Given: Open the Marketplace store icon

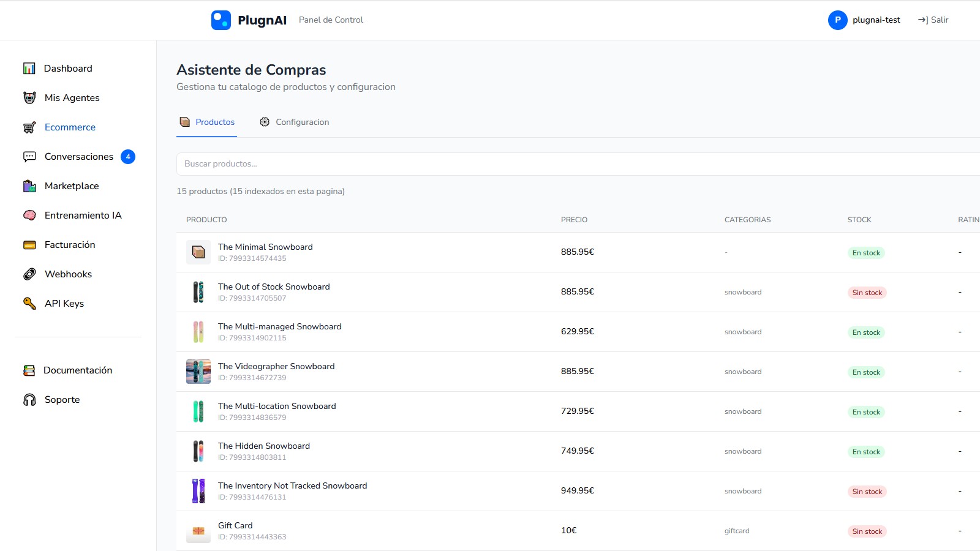Looking at the screenshot, I should pos(28,186).
